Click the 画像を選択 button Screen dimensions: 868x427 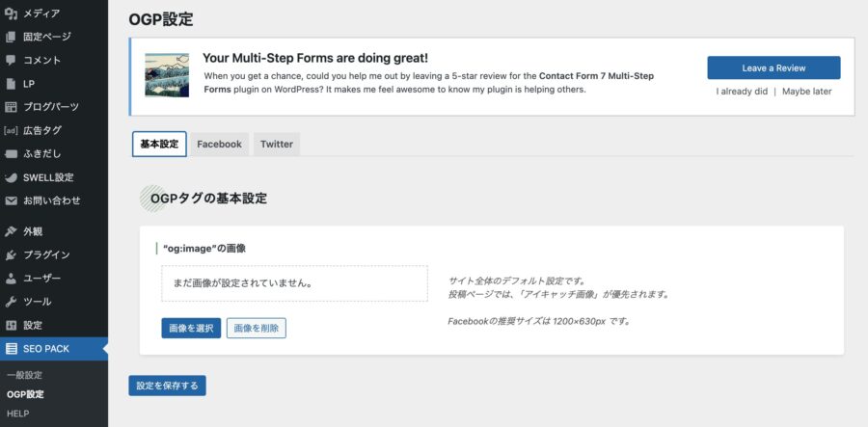click(x=191, y=328)
